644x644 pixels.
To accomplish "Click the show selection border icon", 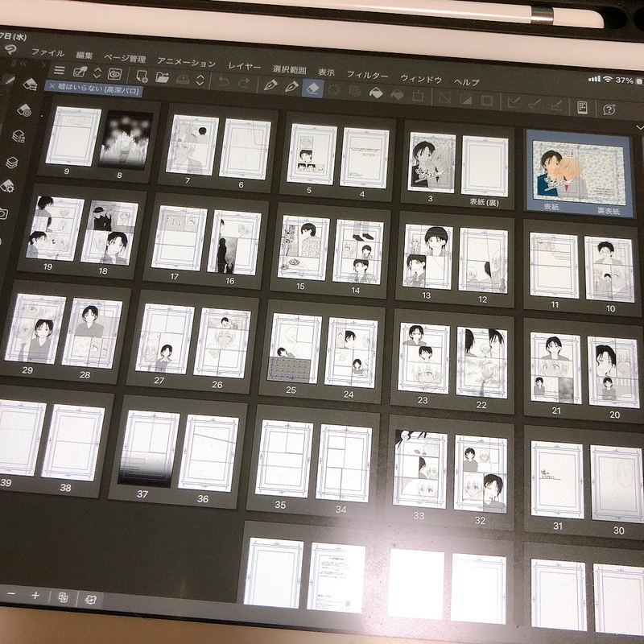I will pos(487,101).
